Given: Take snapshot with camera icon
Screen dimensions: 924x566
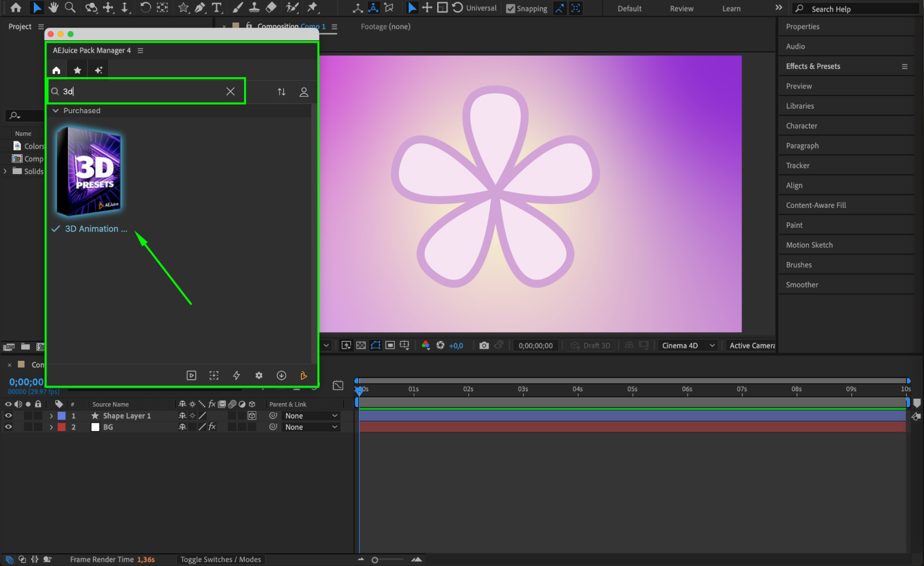Looking at the screenshot, I should pos(483,346).
